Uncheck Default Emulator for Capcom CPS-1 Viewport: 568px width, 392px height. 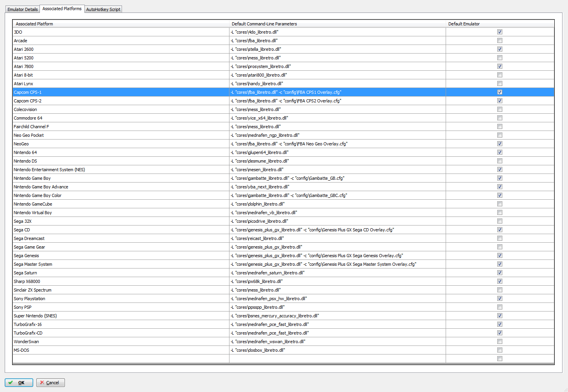pos(500,92)
